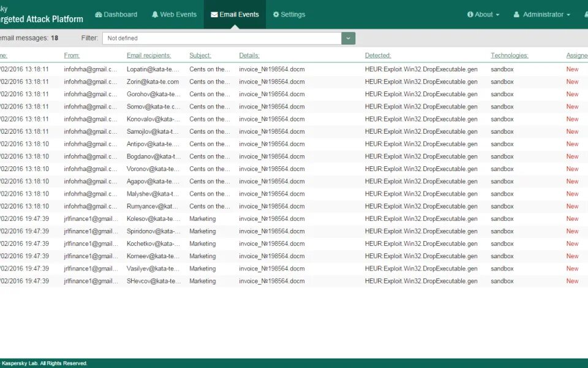Click the Dashboard gauge icon
Image resolution: width=588 pixels, height=368 pixels.
[99, 15]
